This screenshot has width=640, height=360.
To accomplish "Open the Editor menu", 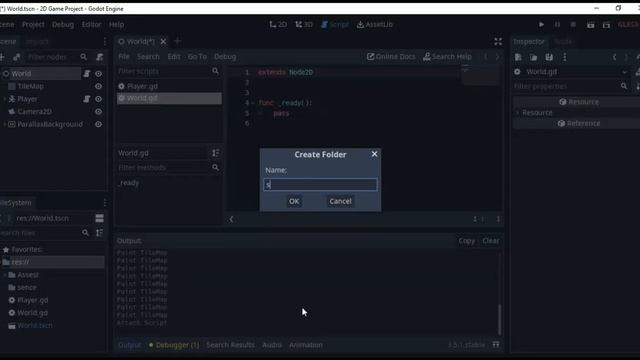I will pos(91,24).
